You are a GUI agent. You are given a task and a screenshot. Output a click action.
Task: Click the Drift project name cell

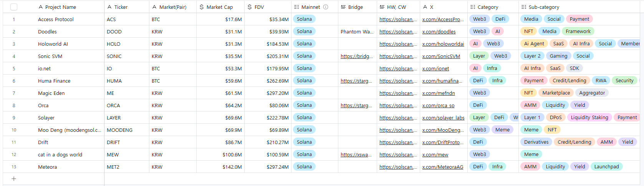point(43,142)
